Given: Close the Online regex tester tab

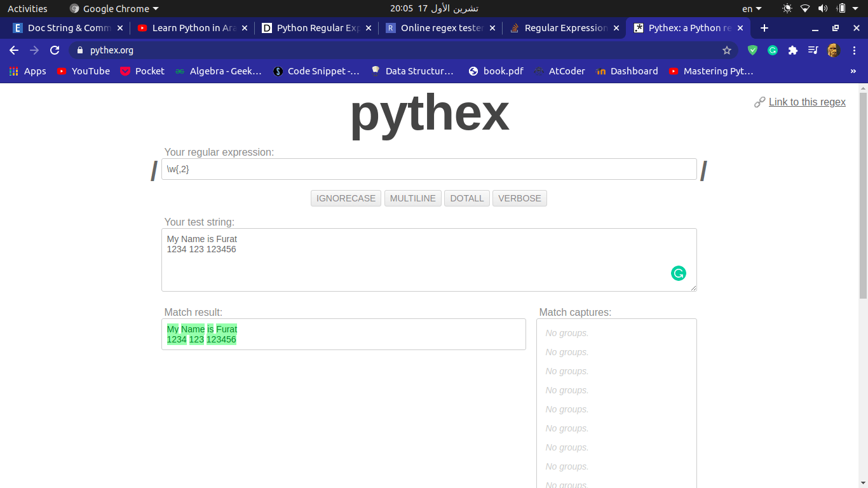Looking at the screenshot, I should coord(492,28).
